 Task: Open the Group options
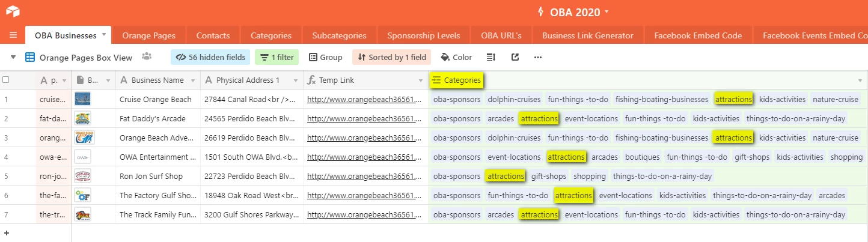(325, 58)
